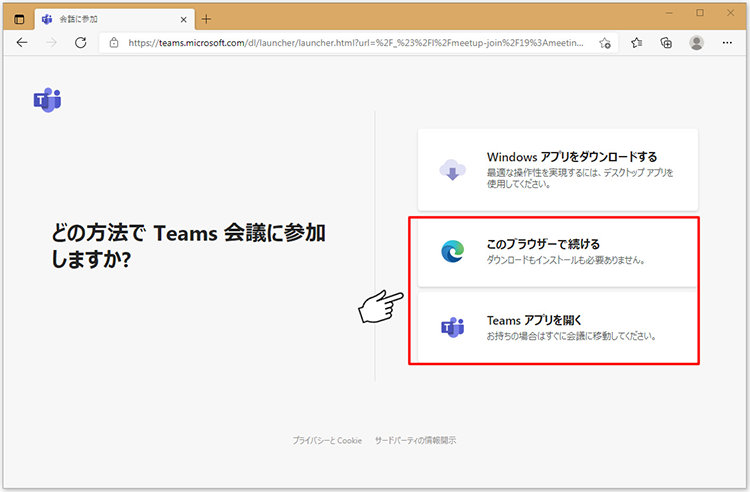Choose Teams アプリを開く option
This screenshot has width=750, height=492.
coord(558,328)
